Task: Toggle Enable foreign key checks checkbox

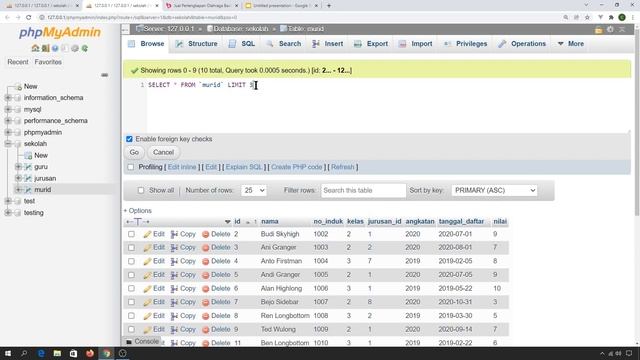Action: 129,139
